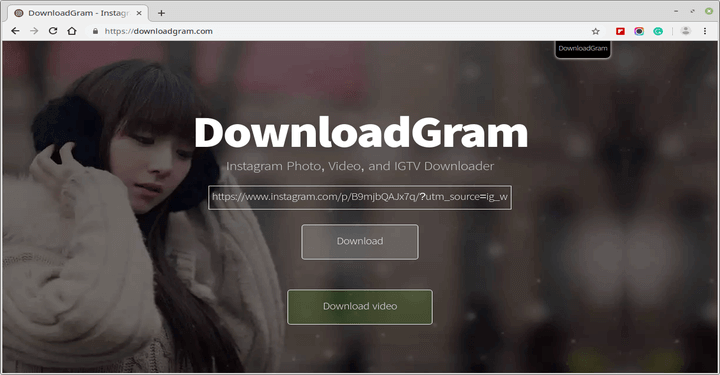Bookmark this page with the star icon
The height and width of the screenshot is (375, 720).
[596, 31]
